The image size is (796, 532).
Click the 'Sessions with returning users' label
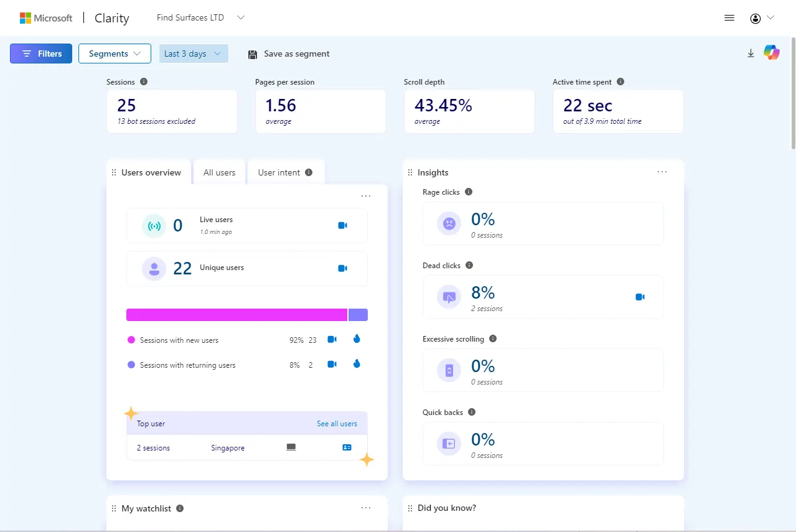tap(188, 365)
